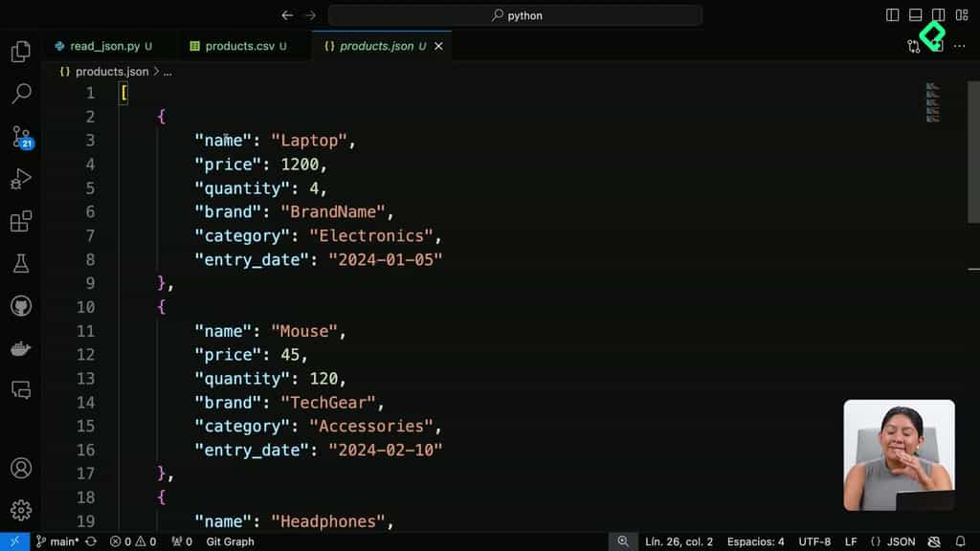The image size is (980, 551).
Task: Open the Customize Layout dropdown
Action: pos(965,14)
